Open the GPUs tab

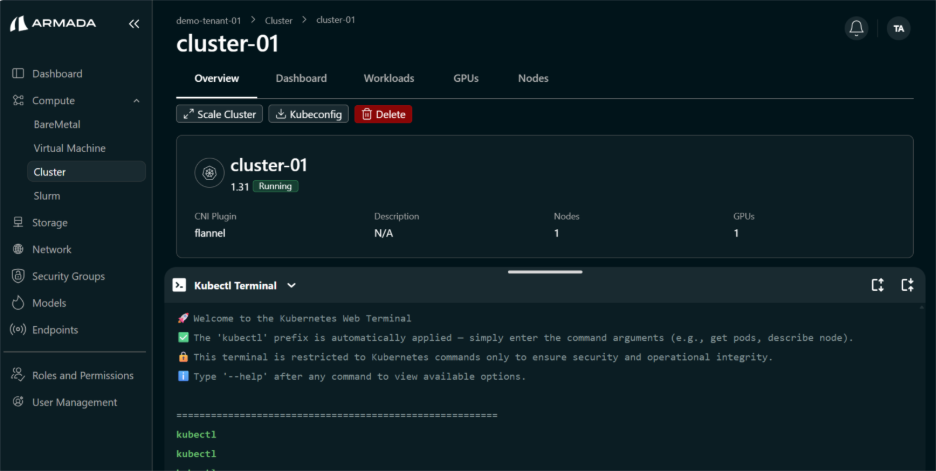click(466, 78)
